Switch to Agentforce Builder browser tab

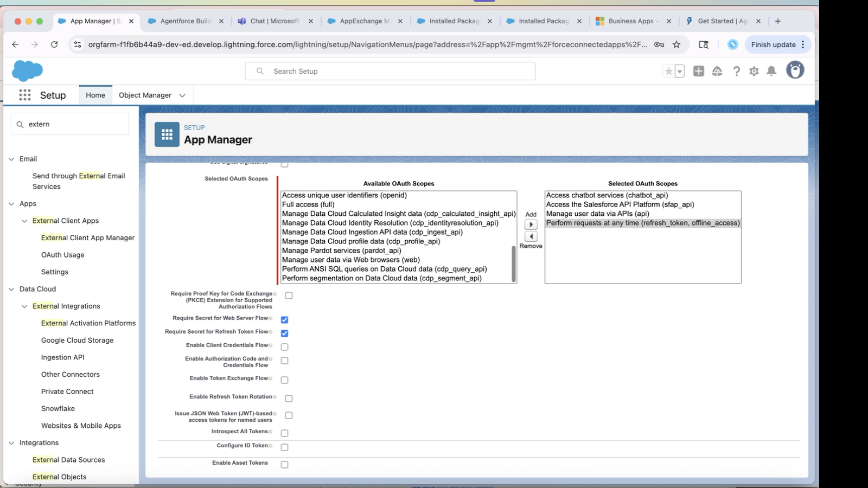click(x=186, y=21)
